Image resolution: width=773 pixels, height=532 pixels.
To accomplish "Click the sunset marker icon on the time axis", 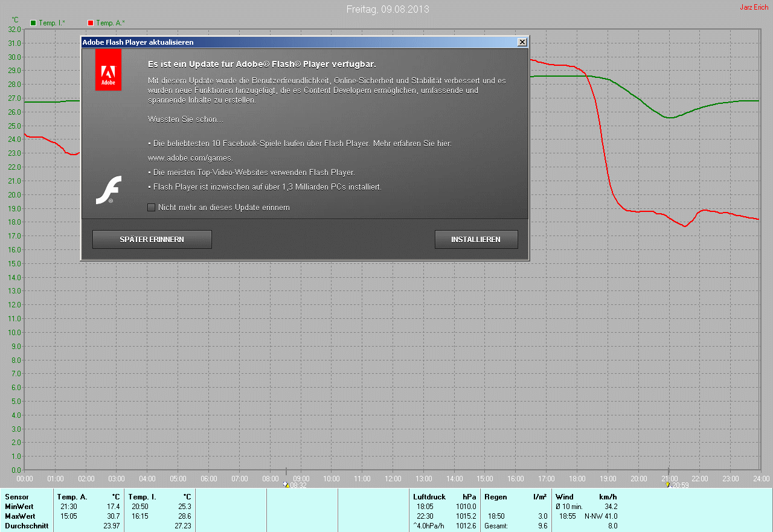I will click(x=668, y=484).
